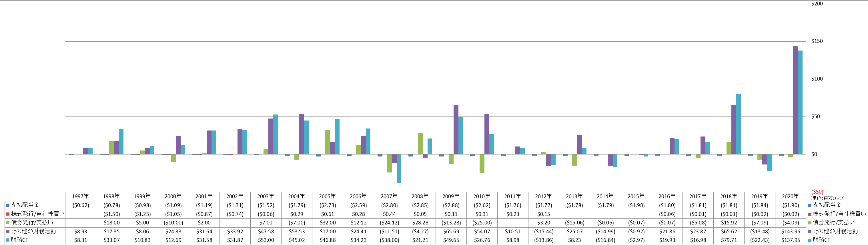Click the $47.58 cell in the その他の財務活動 row
Image resolution: width=868 pixels, height=245 pixels.
(266, 232)
